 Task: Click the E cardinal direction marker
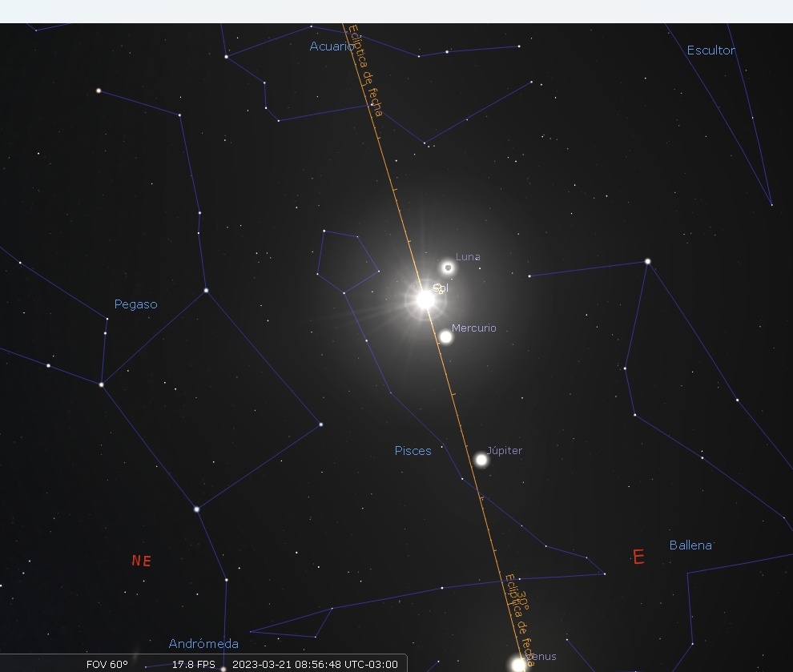[638, 557]
